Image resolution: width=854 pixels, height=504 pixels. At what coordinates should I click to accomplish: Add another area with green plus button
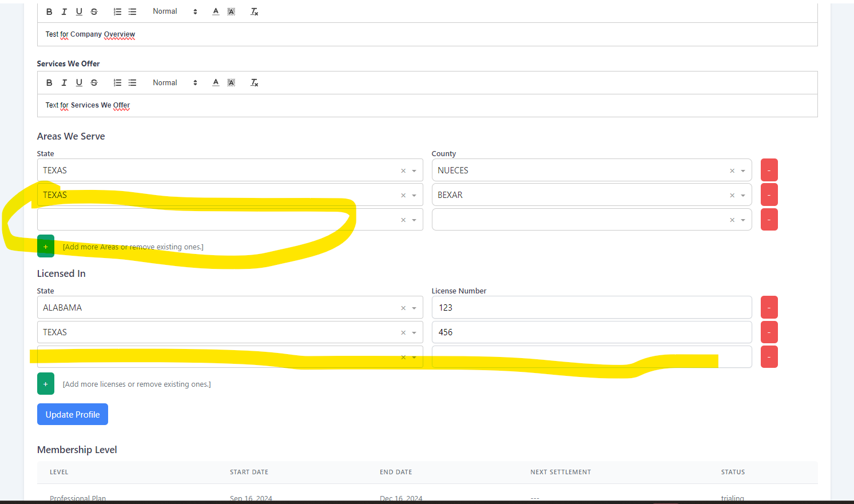click(46, 247)
